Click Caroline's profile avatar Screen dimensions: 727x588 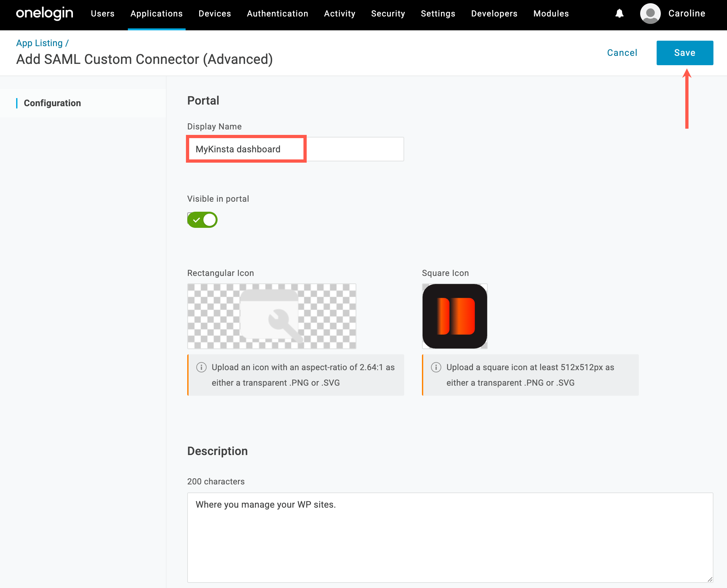tap(650, 14)
